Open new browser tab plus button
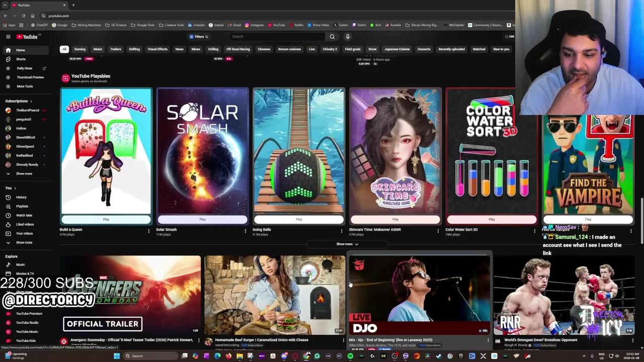The height and width of the screenshot is (362, 644). coord(73,5)
